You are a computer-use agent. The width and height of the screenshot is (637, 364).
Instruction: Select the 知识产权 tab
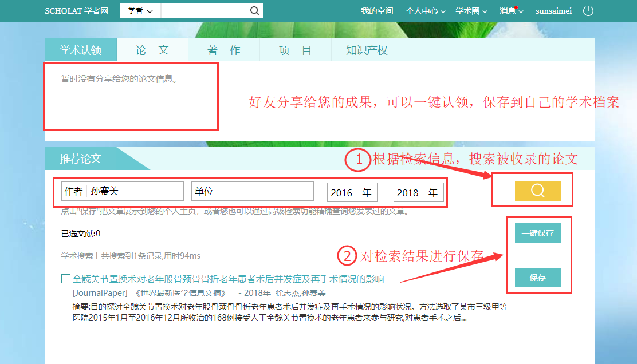(367, 50)
